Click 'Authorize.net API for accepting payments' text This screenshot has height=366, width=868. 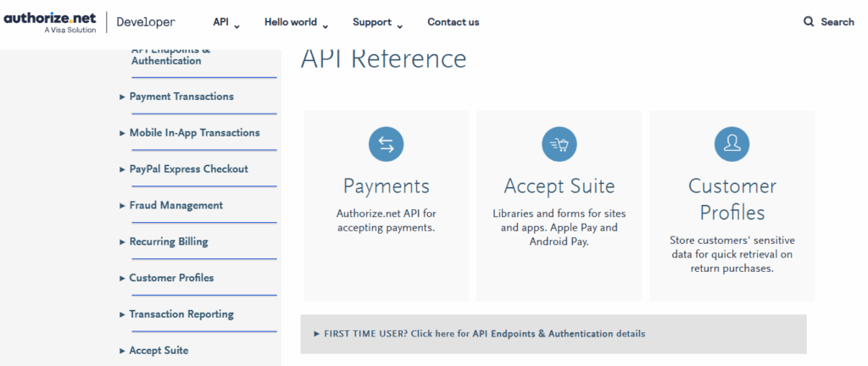click(387, 220)
